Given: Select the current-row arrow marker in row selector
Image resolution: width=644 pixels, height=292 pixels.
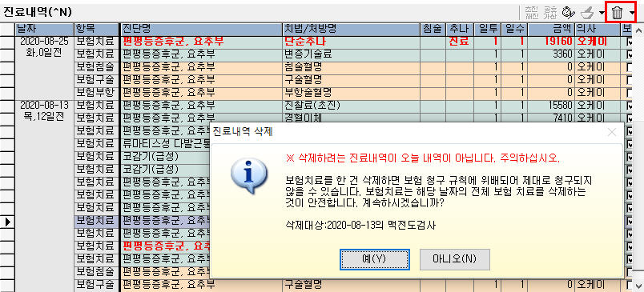Looking at the screenshot, I should coord(7,222).
